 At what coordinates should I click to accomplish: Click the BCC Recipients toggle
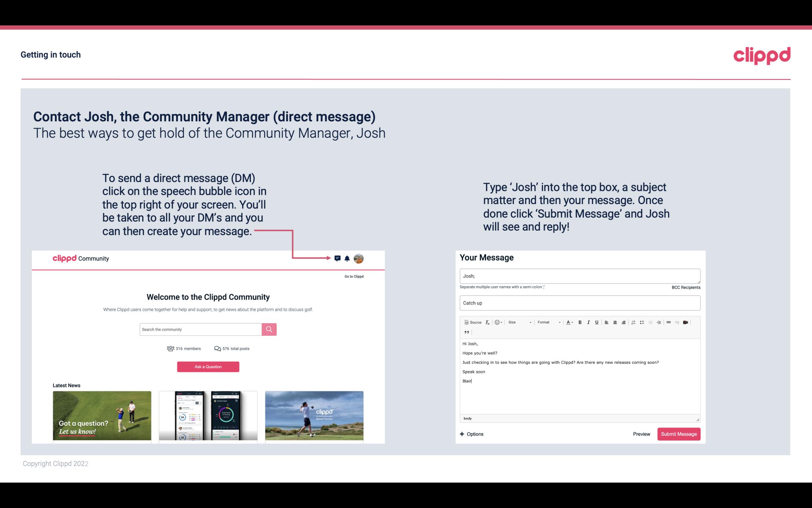point(685,287)
